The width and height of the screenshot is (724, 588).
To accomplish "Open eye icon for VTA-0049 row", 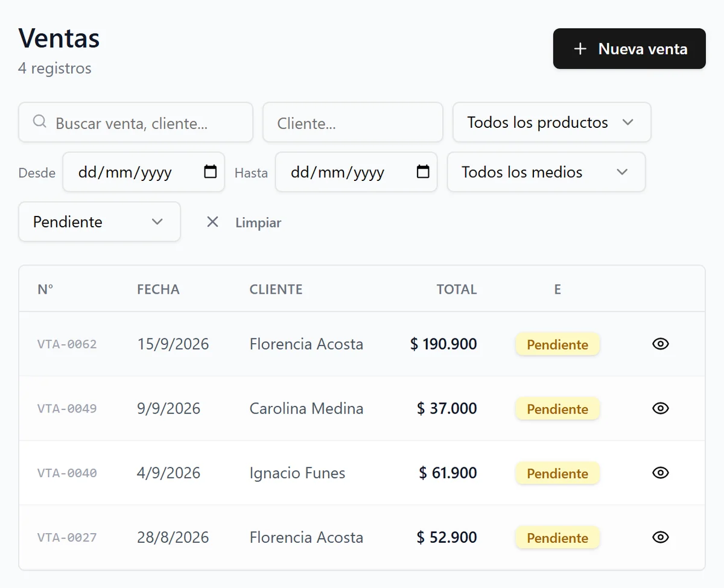I will click(x=661, y=408).
